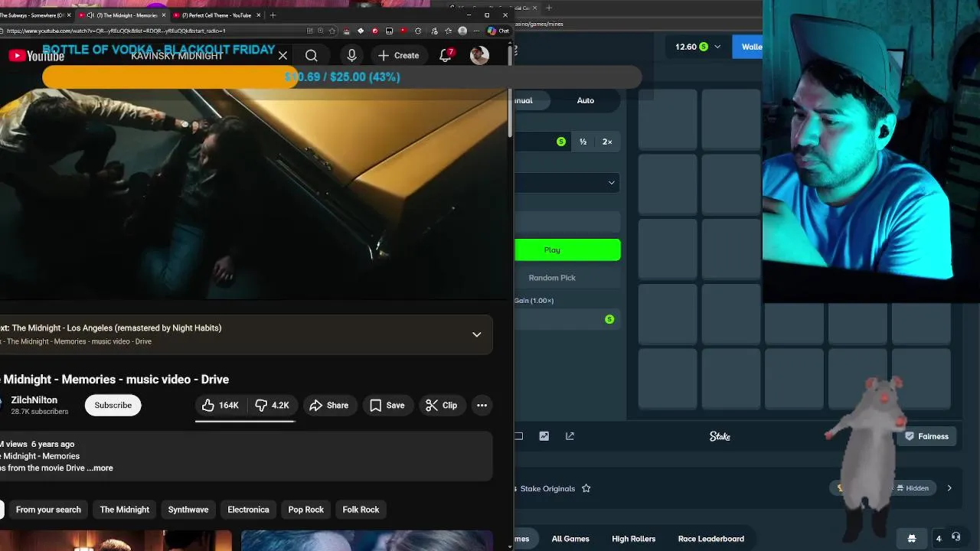Viewport: 980px width, 551px height.
Task: Dislike the video with the thumbs-down button
Action: [x=272, y=406]
